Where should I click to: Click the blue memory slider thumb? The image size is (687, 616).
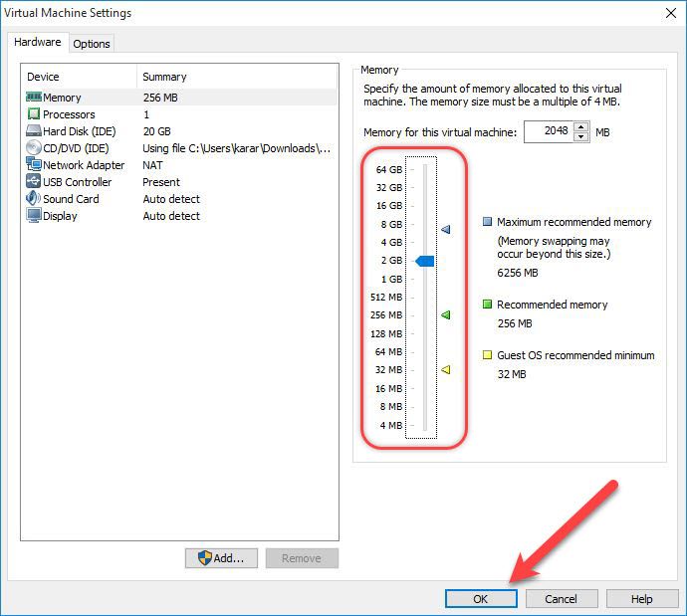coord(424,262)
